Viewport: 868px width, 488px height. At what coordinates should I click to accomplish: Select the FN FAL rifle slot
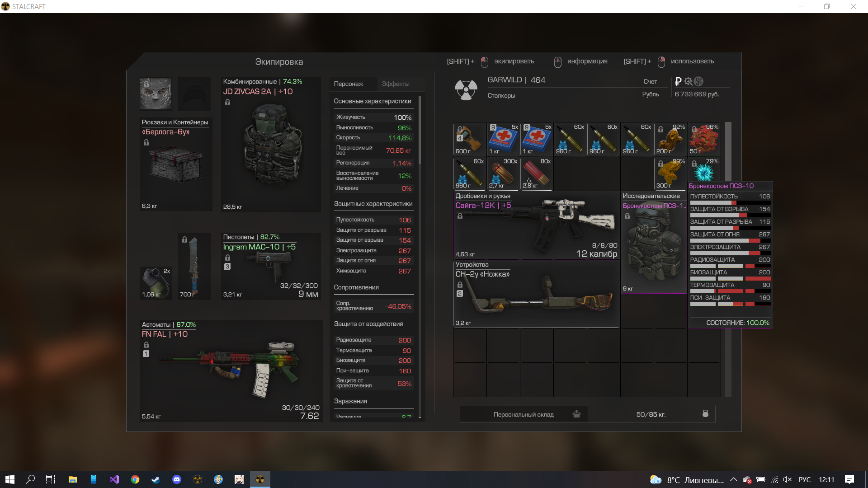coord(231,371)
